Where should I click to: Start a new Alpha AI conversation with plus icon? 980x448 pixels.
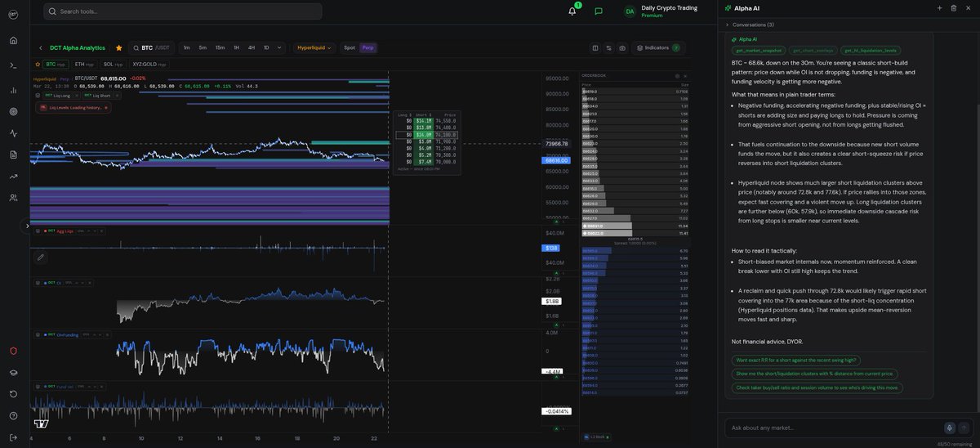[x=939, y=8]
